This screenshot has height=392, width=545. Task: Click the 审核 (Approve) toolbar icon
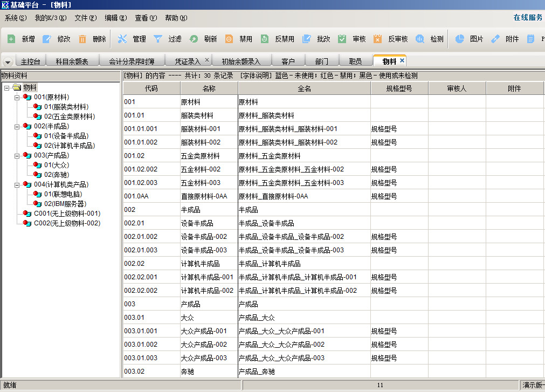tap(342, 39)
